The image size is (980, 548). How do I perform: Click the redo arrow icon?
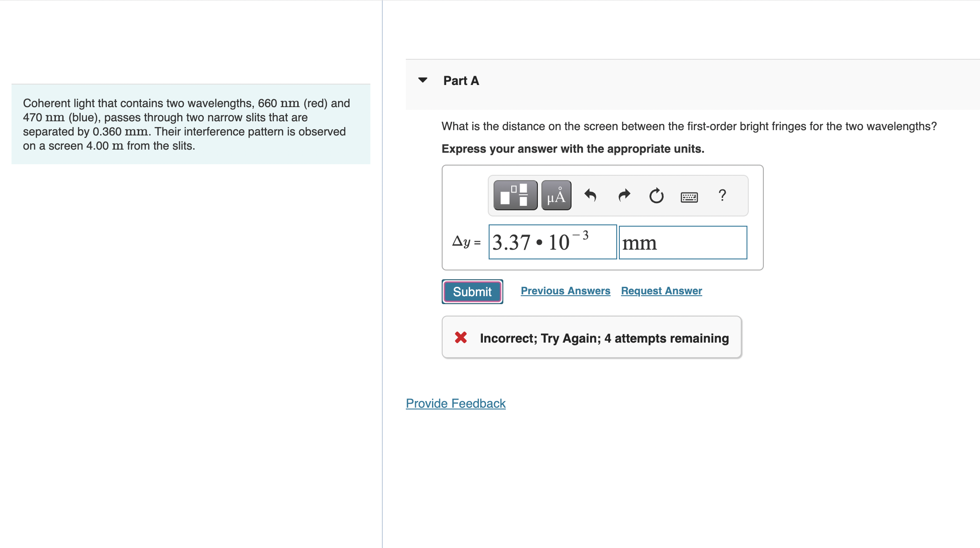coord(624,195)
